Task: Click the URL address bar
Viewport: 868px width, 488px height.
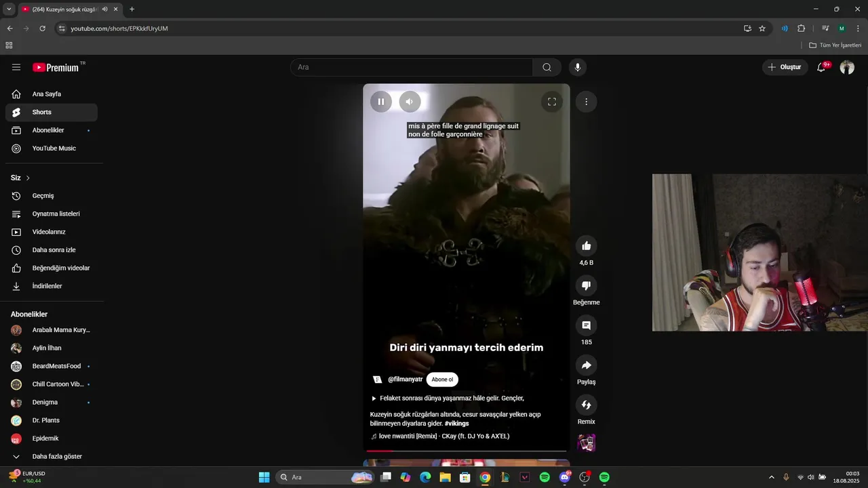Action: click(x=403, y=28)
